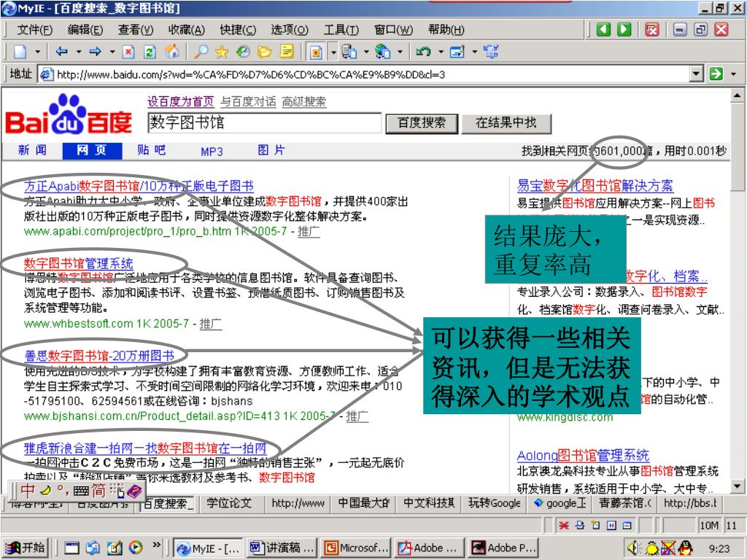Open the address bar URL dropdown
Screen dimensions: 747x560
(x=697, y=74)
